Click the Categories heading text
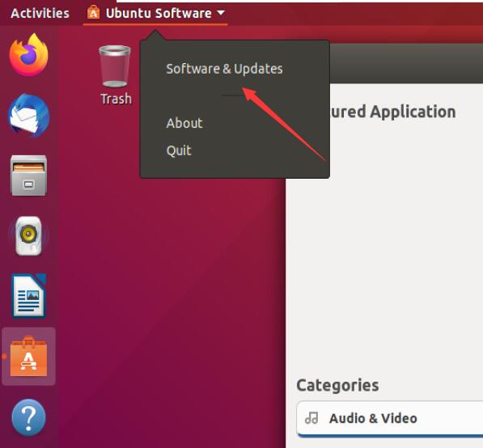483x448 pixels. pos(337,385)
